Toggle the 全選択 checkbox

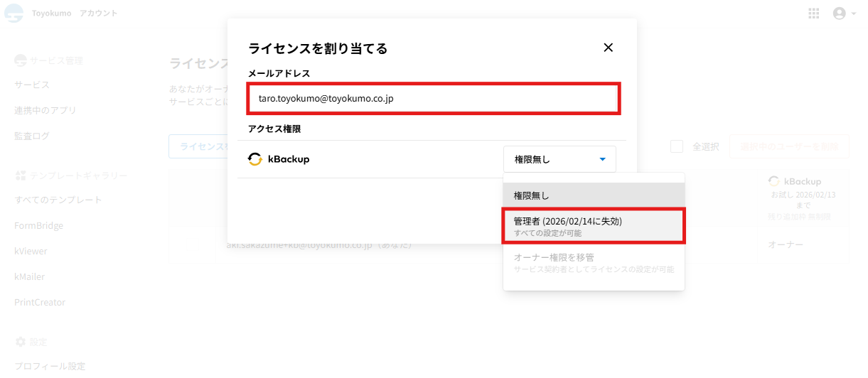pyautogui.click(x=677, y=146)
